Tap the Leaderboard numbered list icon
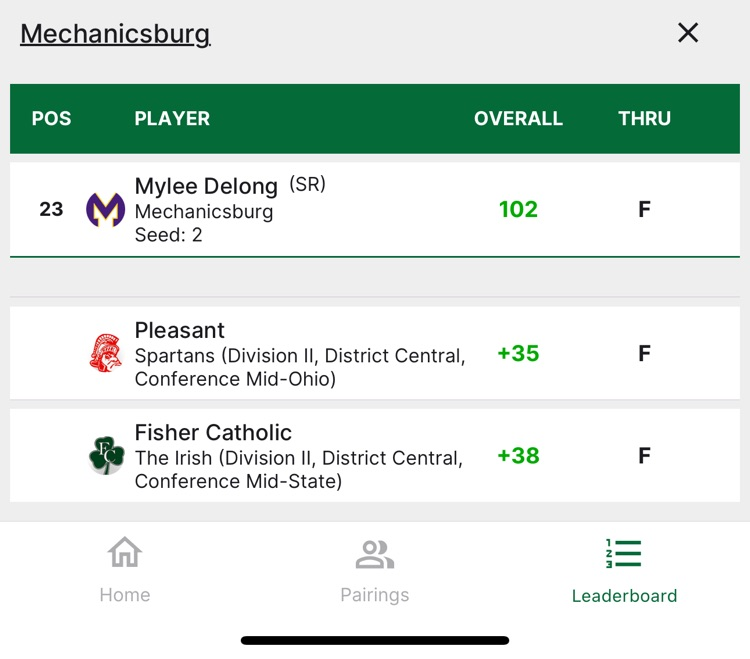750x659 pixels. 624,553
